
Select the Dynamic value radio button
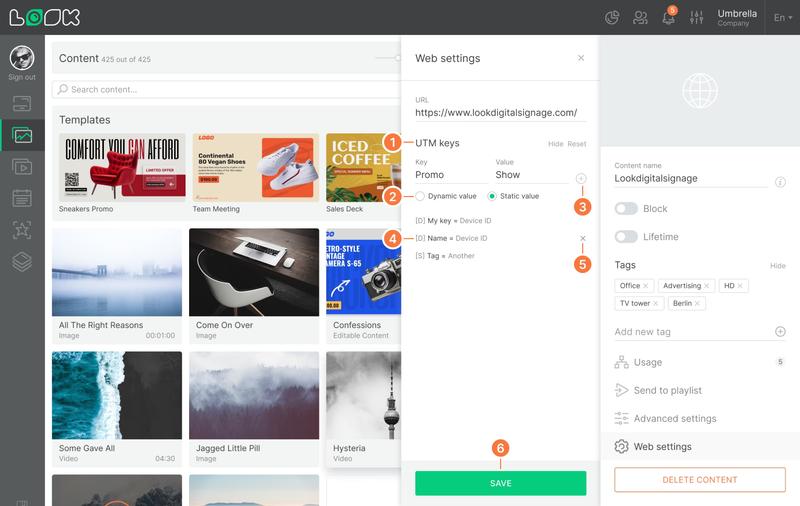420,196
